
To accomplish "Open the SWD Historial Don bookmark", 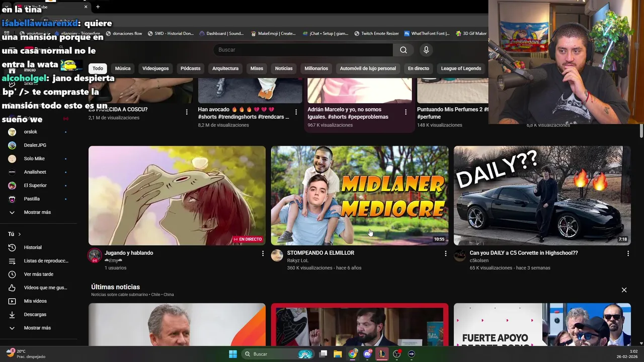I will [171, 34].
